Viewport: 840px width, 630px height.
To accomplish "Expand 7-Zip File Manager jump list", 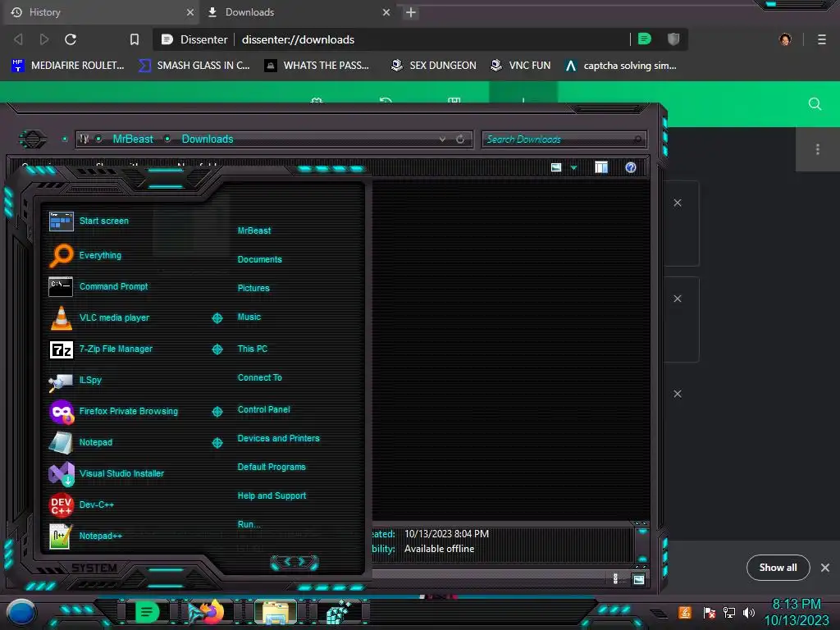I will 217,349.
